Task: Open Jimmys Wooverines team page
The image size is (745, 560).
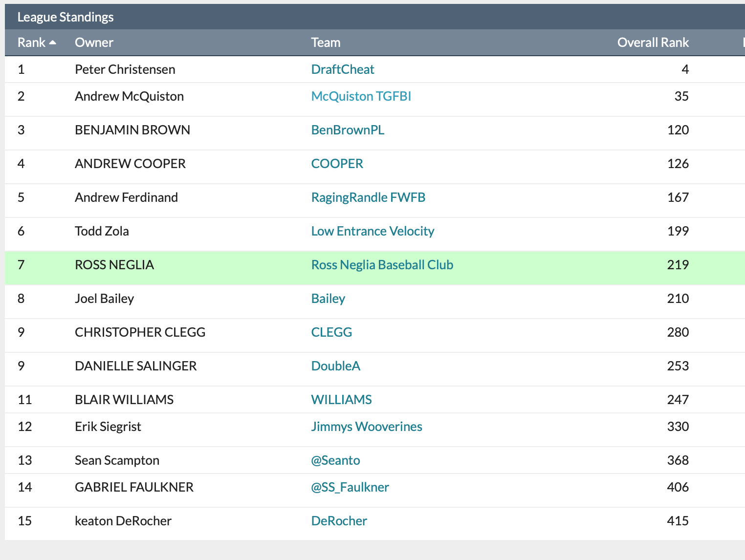Action: (367, 427)
